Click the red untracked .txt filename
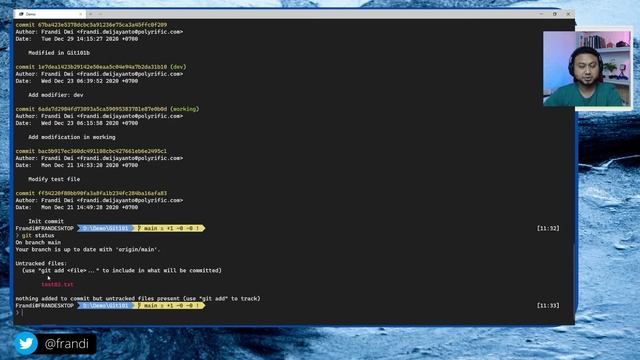The height and width of the screenshot is (360, 640). [x=58, y=284]
